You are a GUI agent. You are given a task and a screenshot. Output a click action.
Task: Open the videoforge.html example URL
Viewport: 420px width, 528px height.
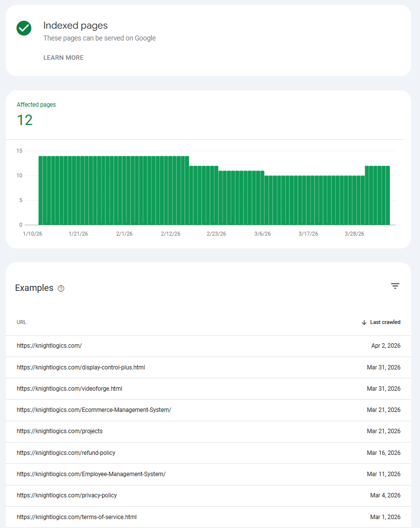(69, 388)
